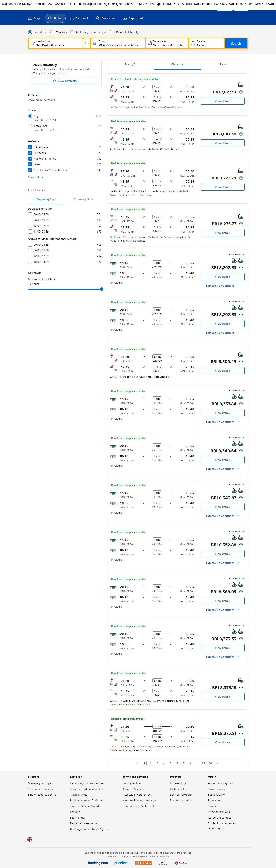
Task: Select the One way radio button
Action: pos(52,32)
